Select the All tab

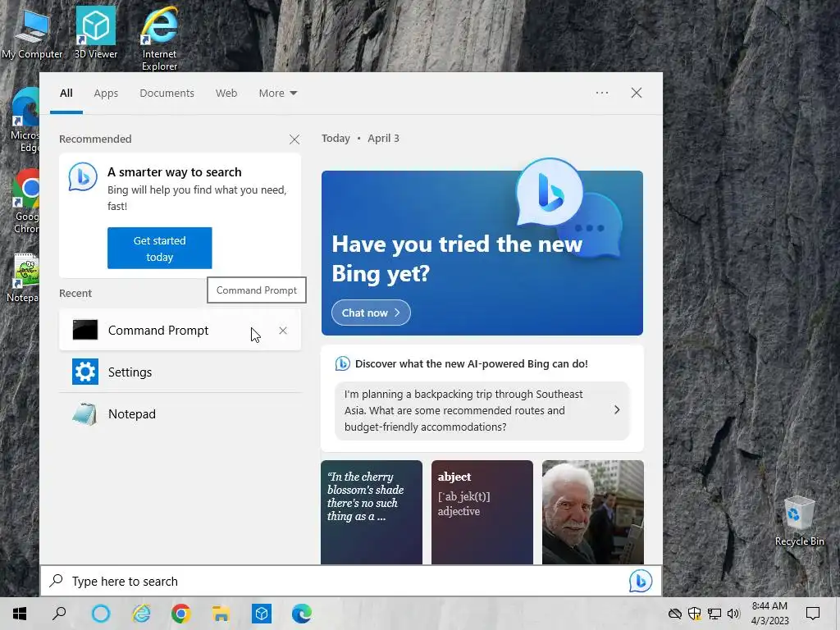pyautogui.click(x=66, y=94)
